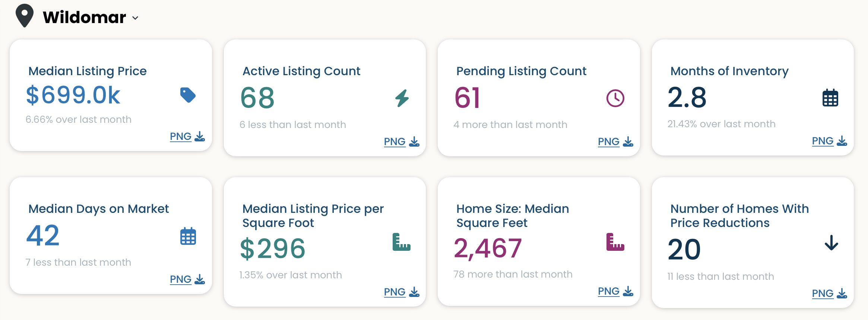Download PNG of Median Listing Price
The image size is (868, 320).
[187, 137]
